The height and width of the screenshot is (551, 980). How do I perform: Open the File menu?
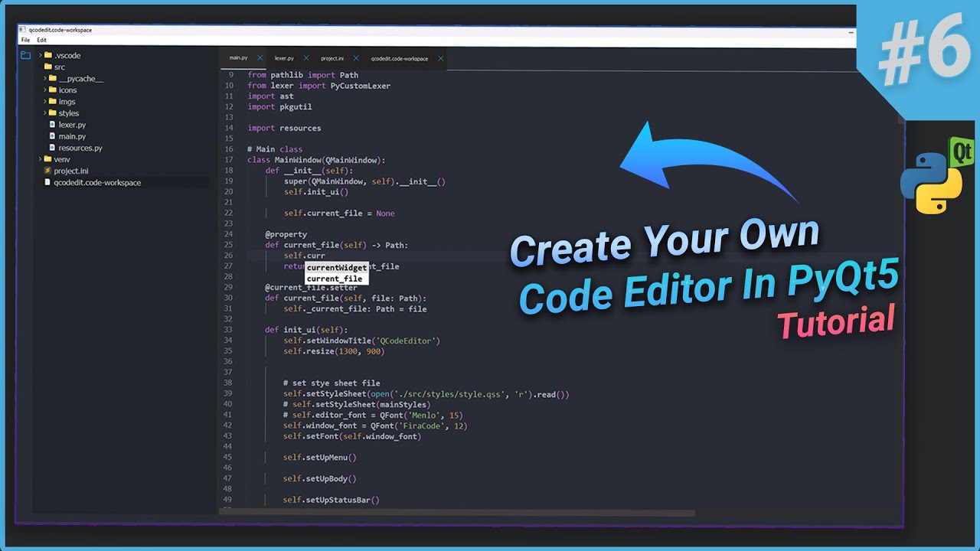25,40
